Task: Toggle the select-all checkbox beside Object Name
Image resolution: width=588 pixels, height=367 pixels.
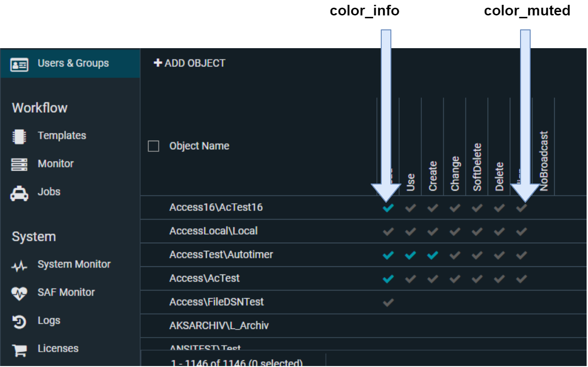Action: [154, 146]
